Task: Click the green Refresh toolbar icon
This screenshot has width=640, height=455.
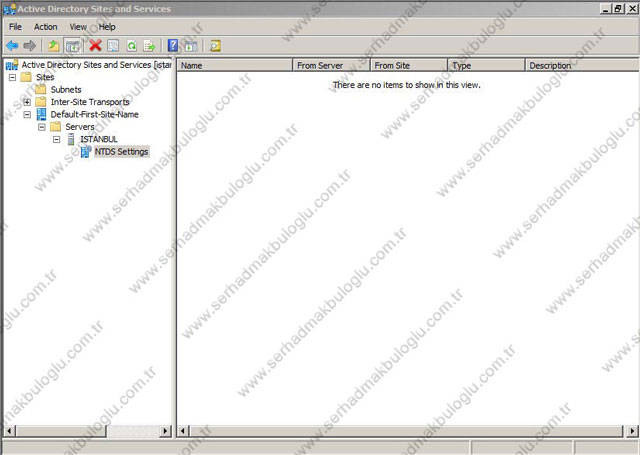Action: (x=131, y=46)
